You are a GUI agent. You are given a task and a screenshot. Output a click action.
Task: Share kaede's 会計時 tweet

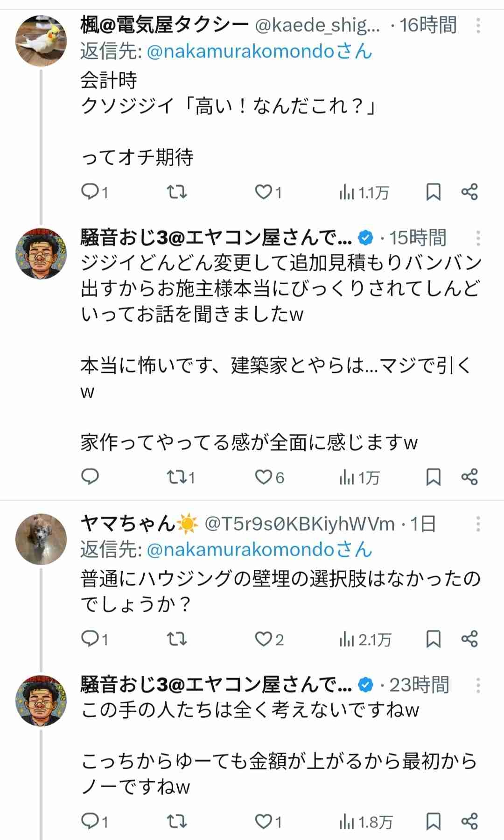pyautogui.click(x=469, y=192)
